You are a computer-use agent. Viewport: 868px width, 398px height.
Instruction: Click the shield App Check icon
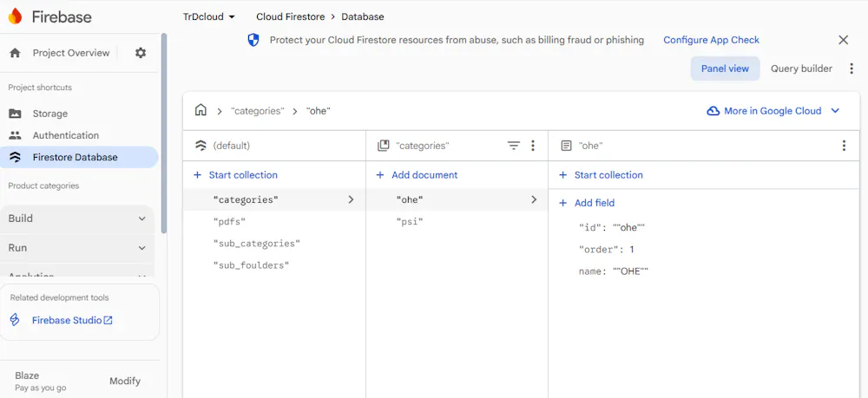(x=253, y=40)
